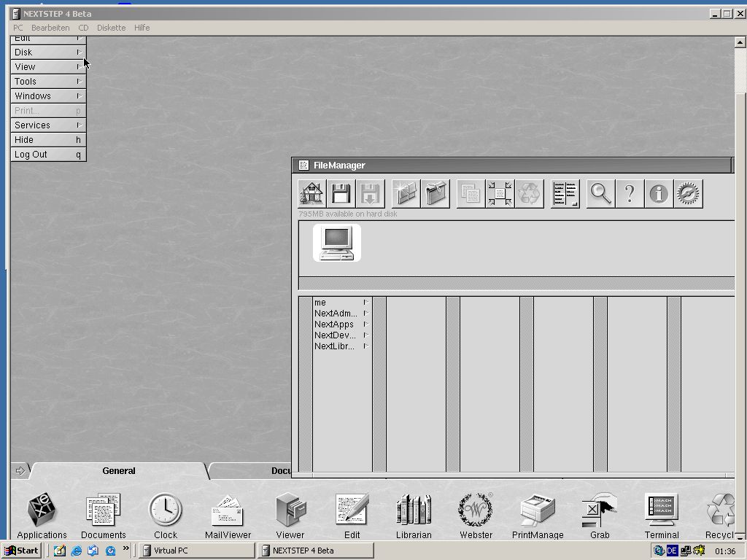
Task: Open the magnifying glass Find tool
Action: [601, 194]
